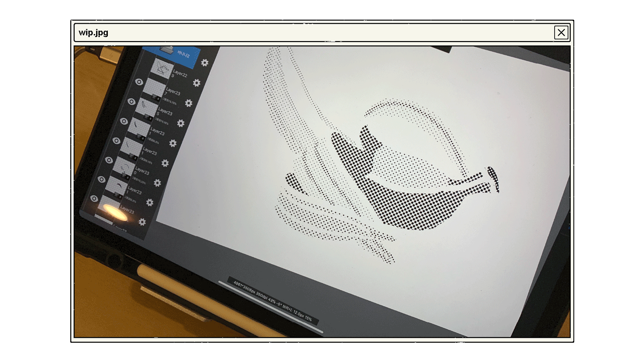Open settings gear for the 바나나2 layer
Viewport: 644px width, 362px height.
pyautogui.click(x=204, y=63)
